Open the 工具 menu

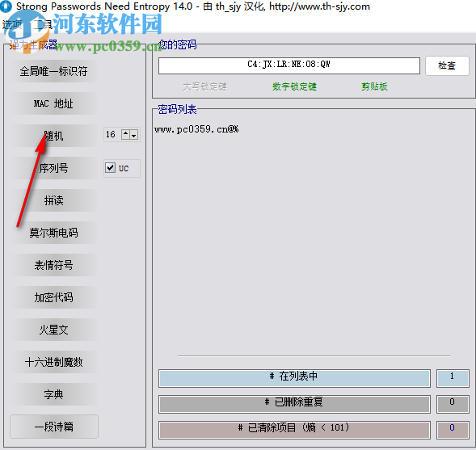click(x=43, y=25)
